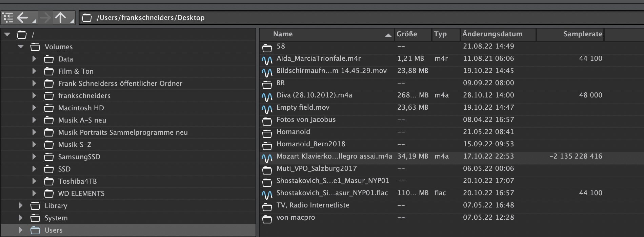This screenshot has height=237, width=644.
Task: Toggle the folder tree view icon
Action: pos(8,18)
